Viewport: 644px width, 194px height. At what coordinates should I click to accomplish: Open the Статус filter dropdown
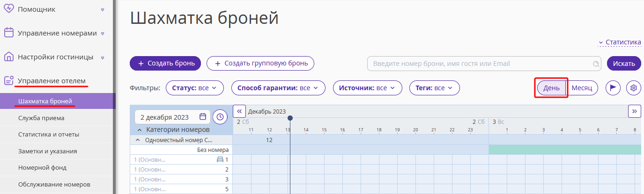click(195, 87)
